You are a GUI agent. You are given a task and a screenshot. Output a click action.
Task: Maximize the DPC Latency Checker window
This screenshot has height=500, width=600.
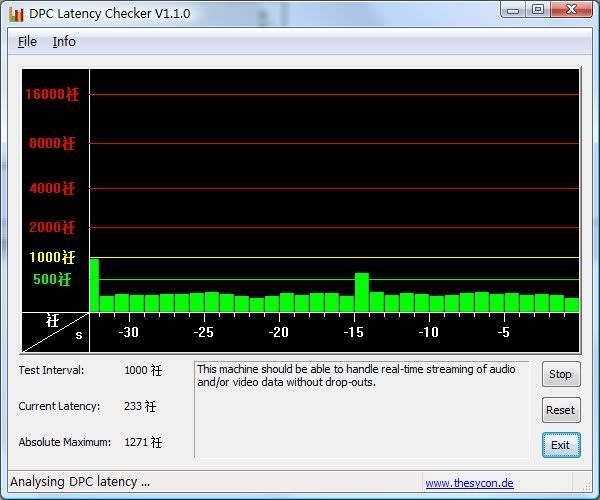[538, 10]
